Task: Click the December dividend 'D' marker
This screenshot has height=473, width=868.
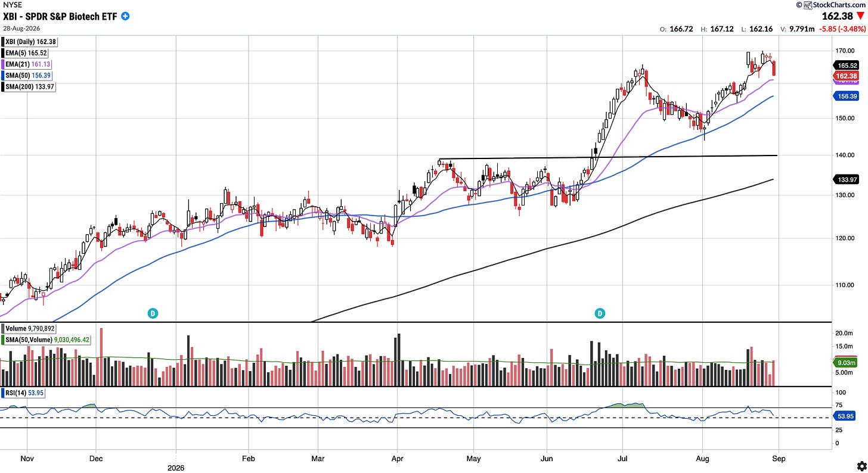Action: [153, 313]
